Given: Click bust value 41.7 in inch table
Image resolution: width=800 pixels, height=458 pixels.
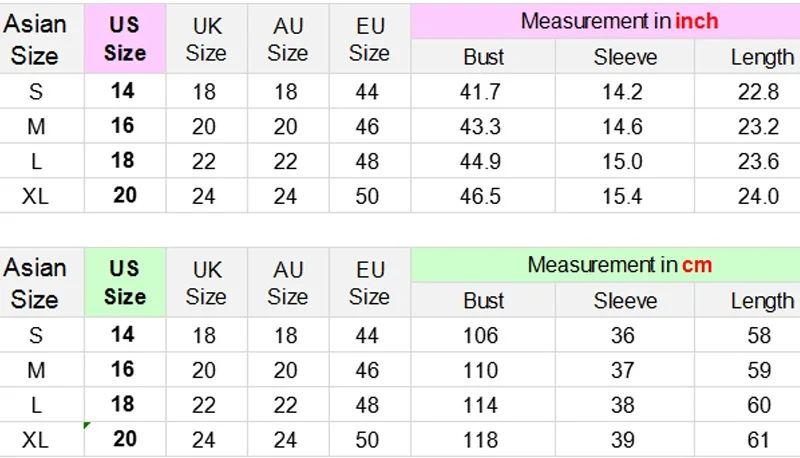Looking at the screenshot, I should [x=480, y=92].
